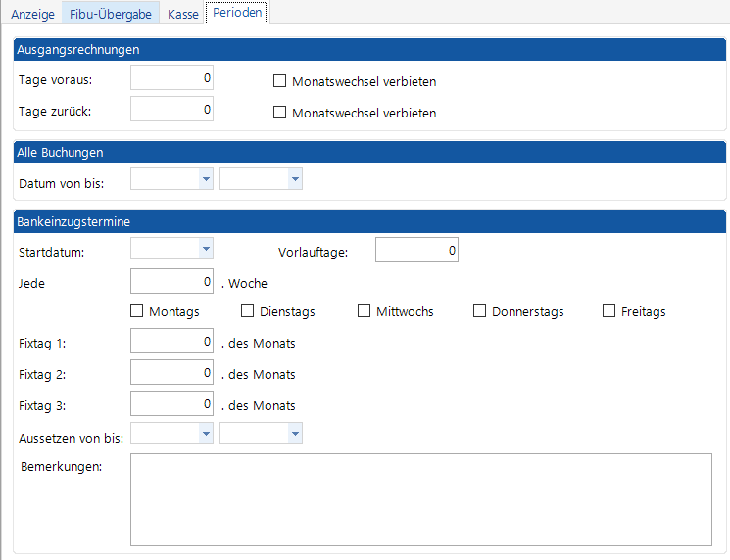Click the Tage voraus input field
Image resolution: width=730 pixels, height=560 pixels.
pos(171,78)
